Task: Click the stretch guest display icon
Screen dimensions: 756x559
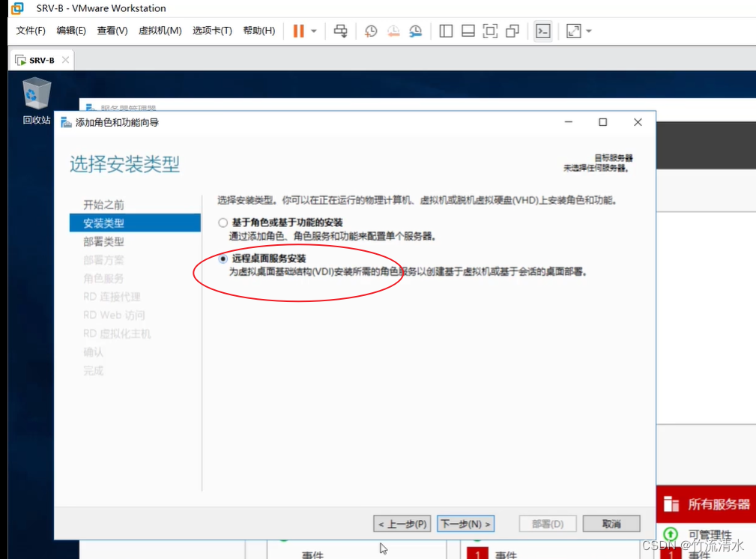Action: [574, 31]
